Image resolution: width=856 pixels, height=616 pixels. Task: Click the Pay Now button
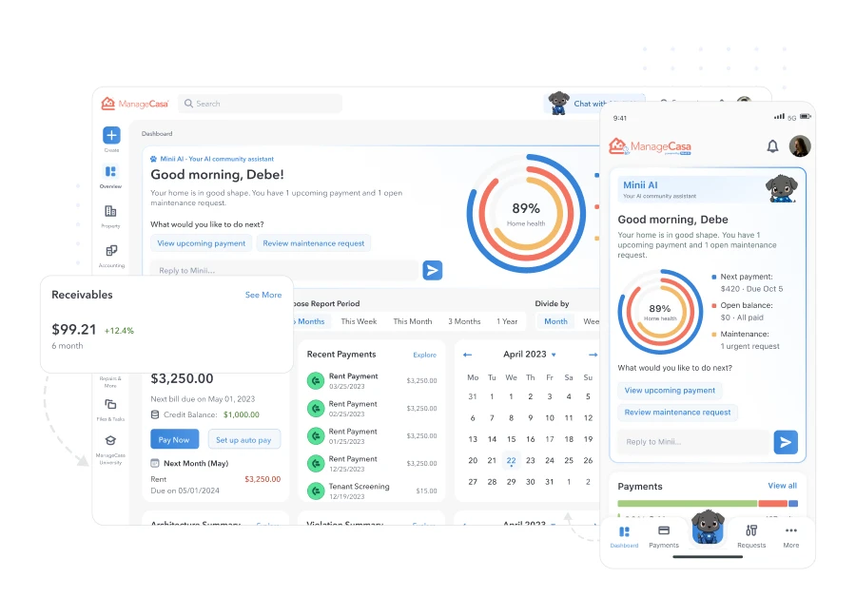pos(174,439)
